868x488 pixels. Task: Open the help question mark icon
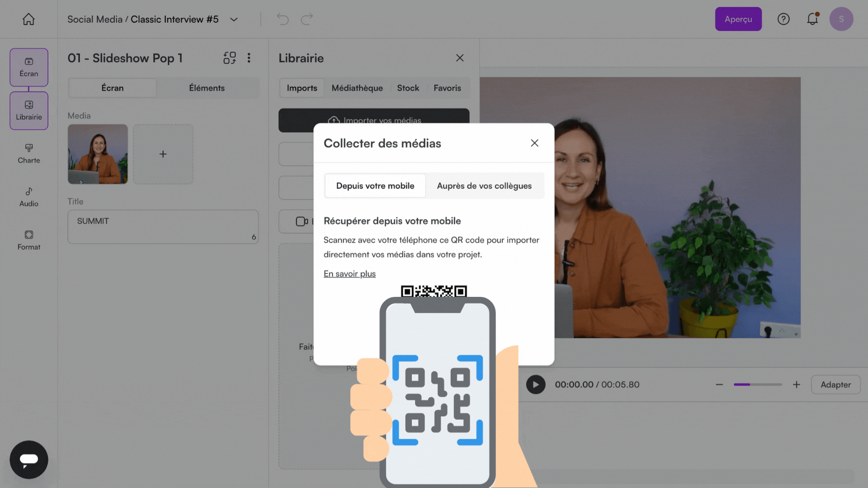pos(783,19)
